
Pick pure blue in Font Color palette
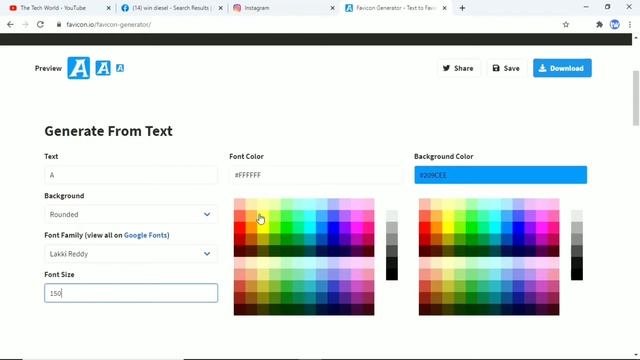tap(333, 227)
